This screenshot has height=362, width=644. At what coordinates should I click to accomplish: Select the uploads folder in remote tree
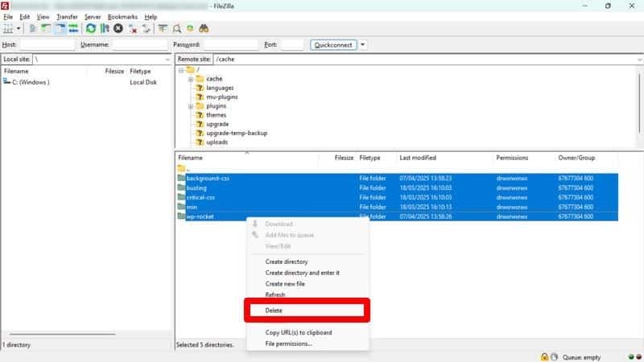click(217, 142)
